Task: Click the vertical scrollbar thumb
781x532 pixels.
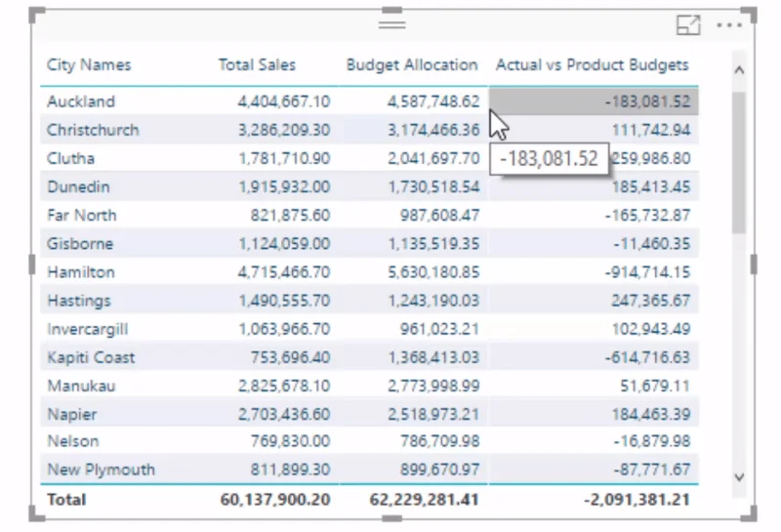Action: (740, 162)
